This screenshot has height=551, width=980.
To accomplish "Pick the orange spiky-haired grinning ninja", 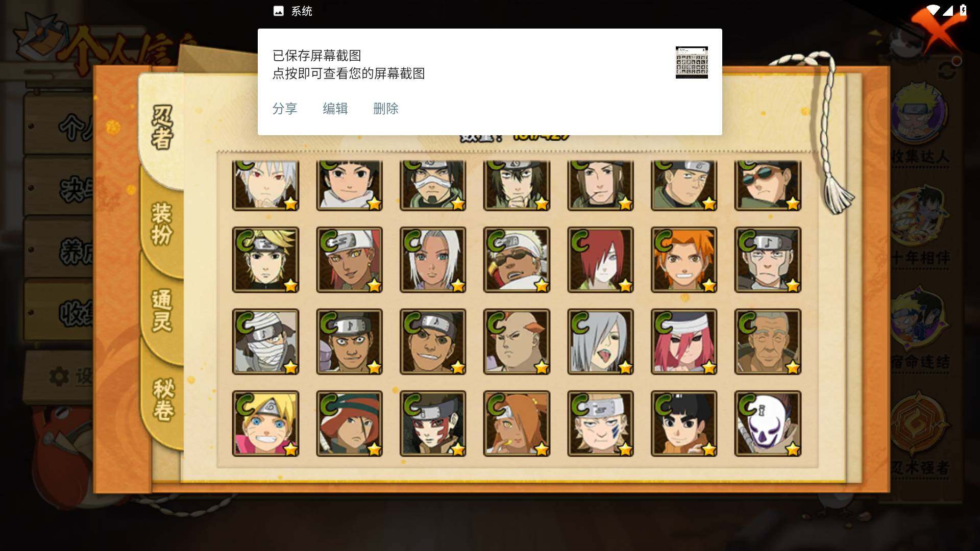I will coord(684,260).
